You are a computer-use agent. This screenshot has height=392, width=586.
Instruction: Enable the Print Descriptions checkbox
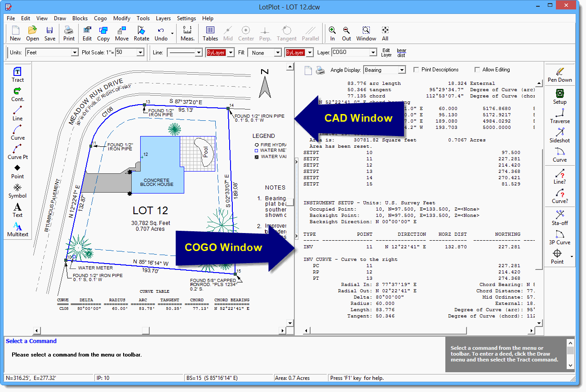click(x=416, y=70)
